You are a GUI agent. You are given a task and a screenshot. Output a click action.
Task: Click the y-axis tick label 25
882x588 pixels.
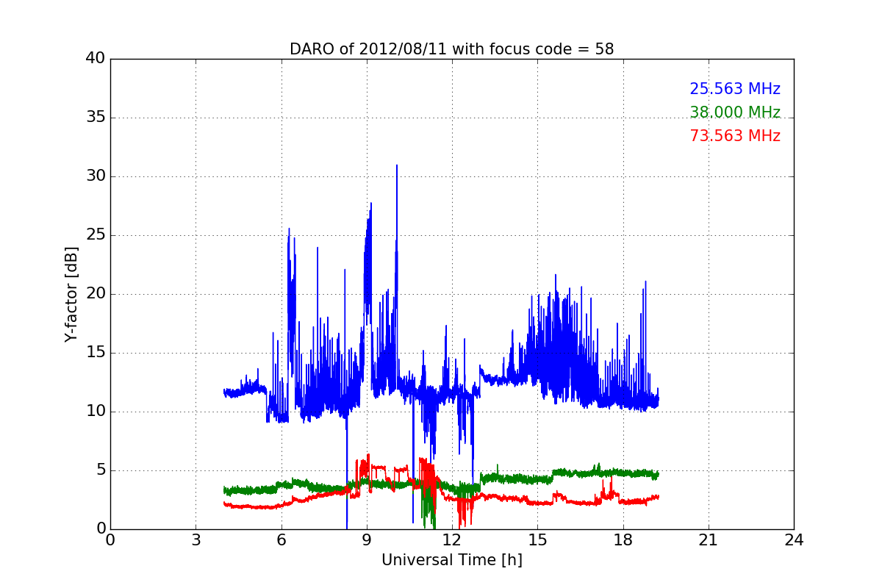(x=95, y=235)
